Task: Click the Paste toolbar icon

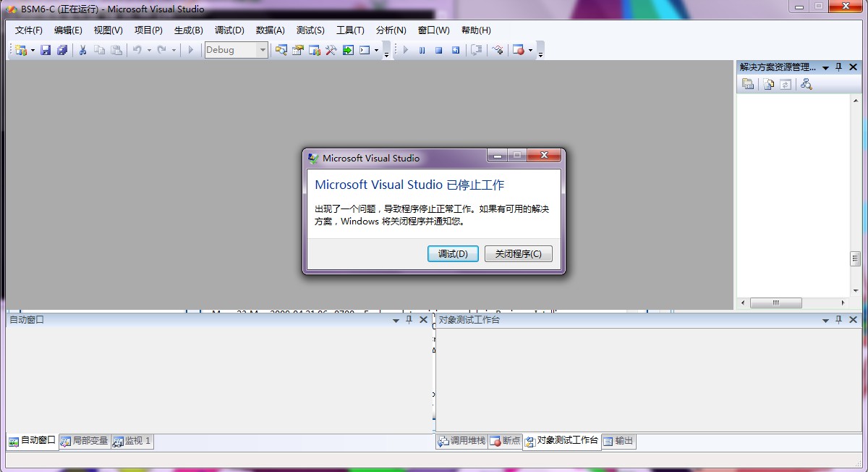Action: 116,50
